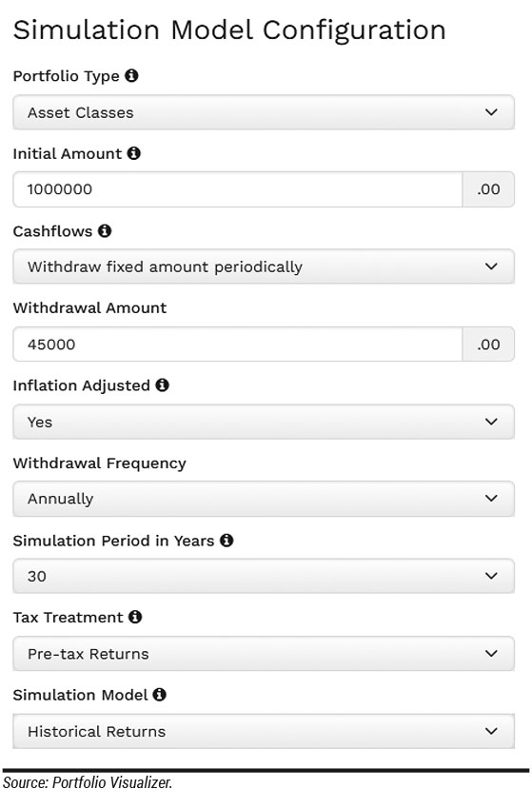Viewport: 532px width, 809px height.
Task: Show info for Simulation Period in Years
Action: tap(227, 541)
